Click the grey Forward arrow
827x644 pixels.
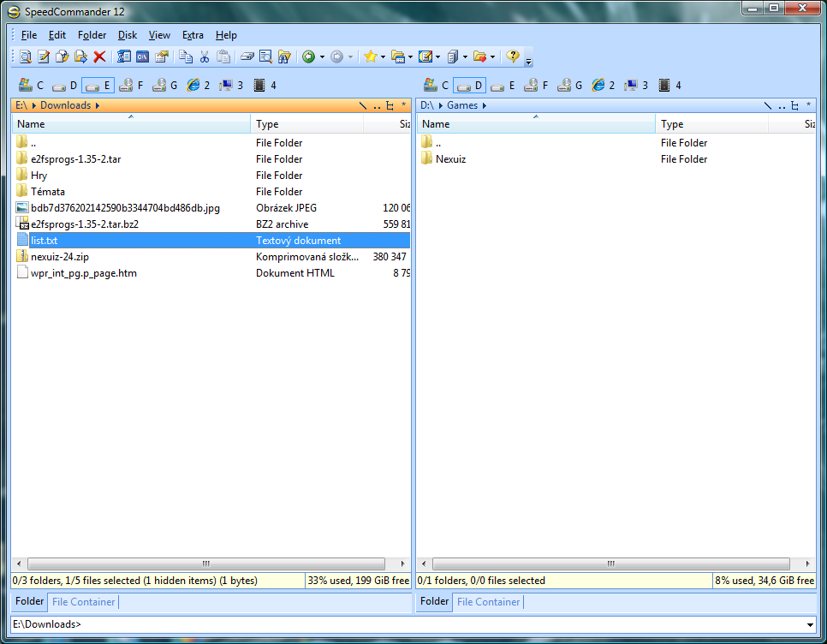click(336, 57)
